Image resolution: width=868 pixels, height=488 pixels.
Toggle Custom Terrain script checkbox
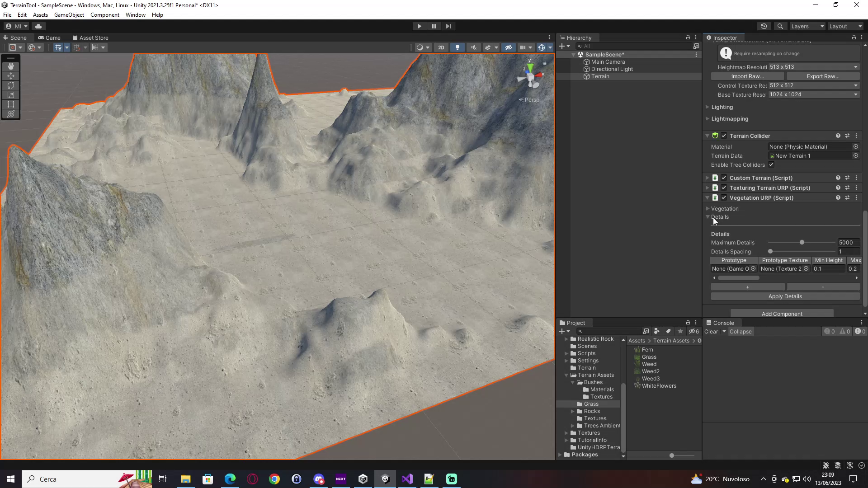(x=724, y=178)
